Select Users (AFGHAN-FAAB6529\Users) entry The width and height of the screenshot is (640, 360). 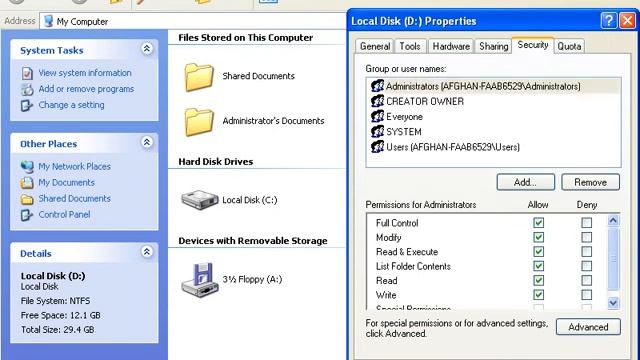453,147
